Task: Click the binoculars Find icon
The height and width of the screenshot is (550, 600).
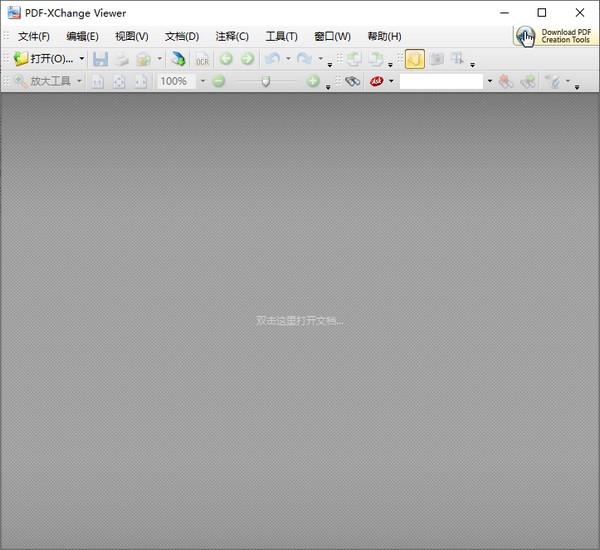Action: point(352,82)
